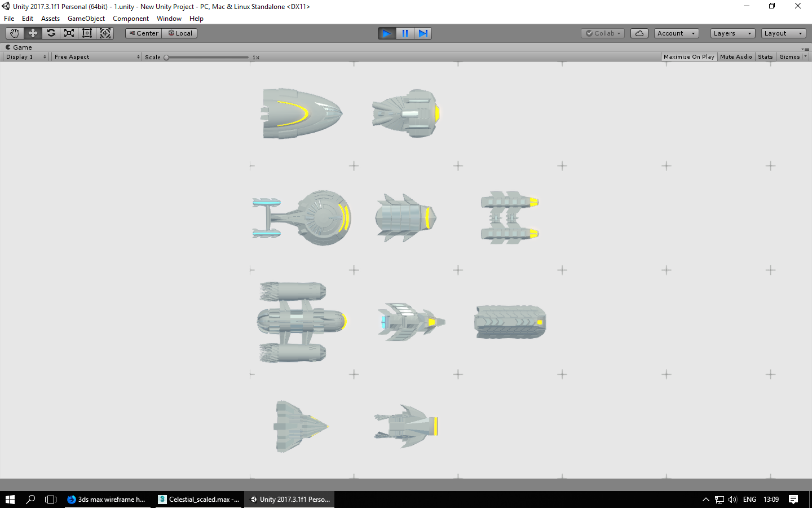Open the Unity cloud Services button

(x=639, y=33)
